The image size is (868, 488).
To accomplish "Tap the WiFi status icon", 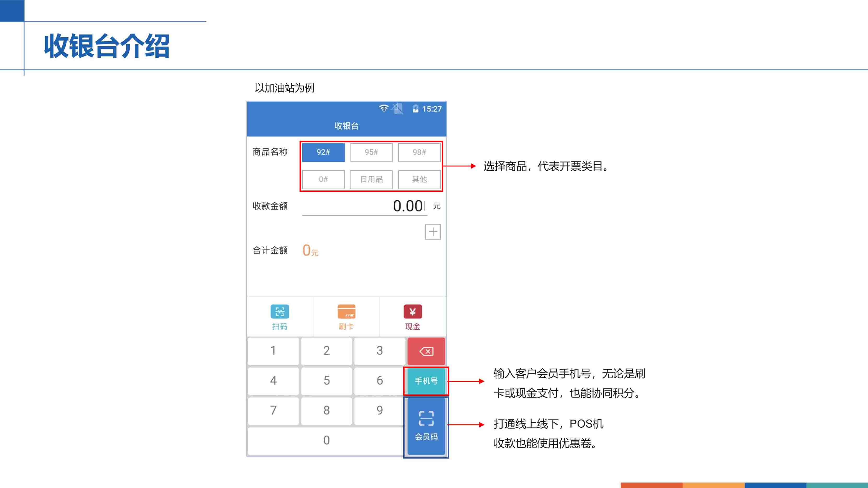I will tap(383, 108).
